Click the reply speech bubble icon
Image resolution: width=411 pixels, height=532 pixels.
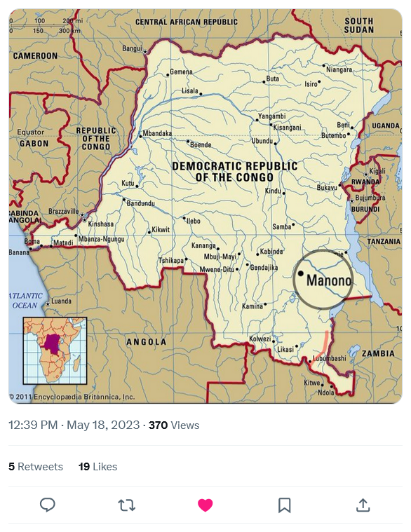click(48, 505)
